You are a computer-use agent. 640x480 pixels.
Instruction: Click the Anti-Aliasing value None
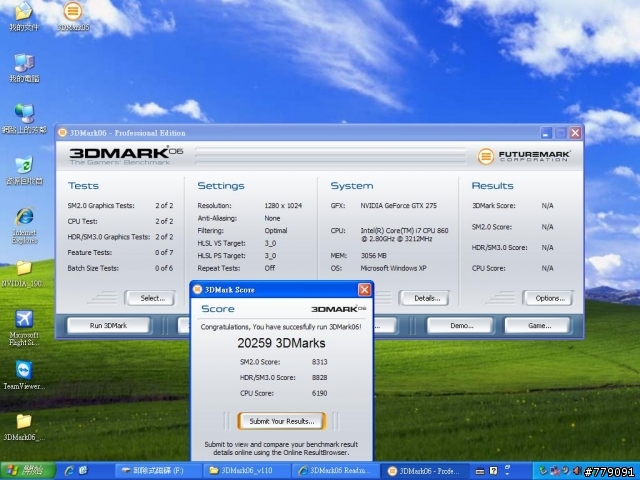click(x=272, y=218)
